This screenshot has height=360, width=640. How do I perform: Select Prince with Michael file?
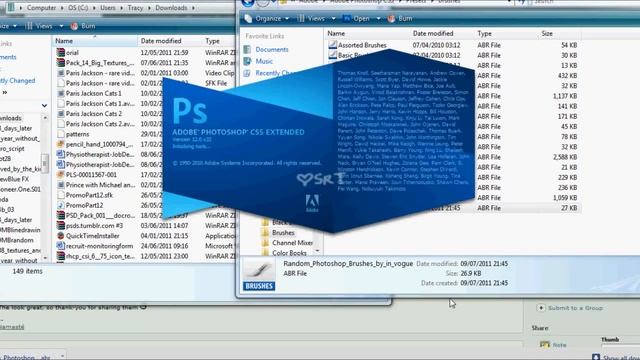click(x=100, y=185)
